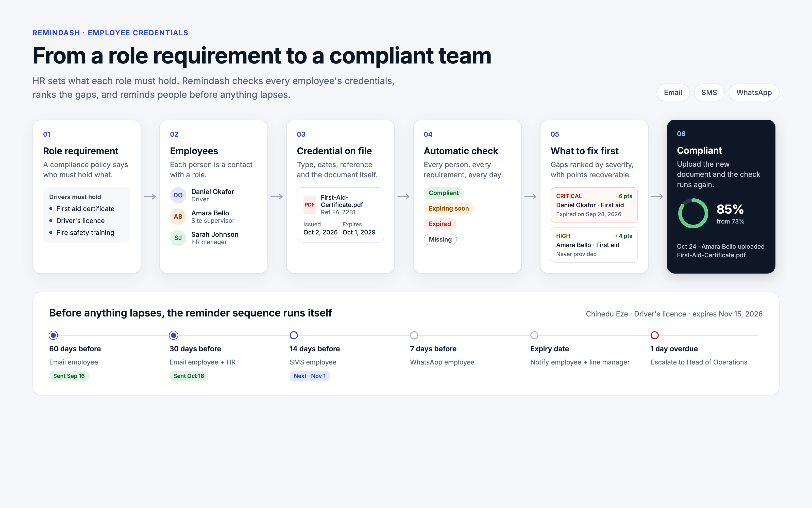This screenshot has height=508, width=812.
Task: Select the WhatsApp channel pill
Action: [754, 92]
